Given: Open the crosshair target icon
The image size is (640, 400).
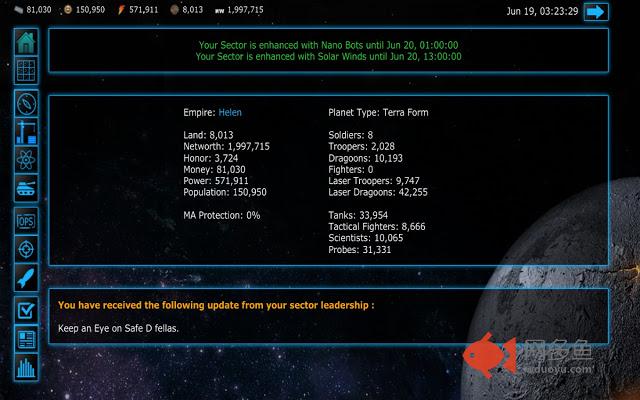Looking at the screenshot, I should (x=26, y=249).
